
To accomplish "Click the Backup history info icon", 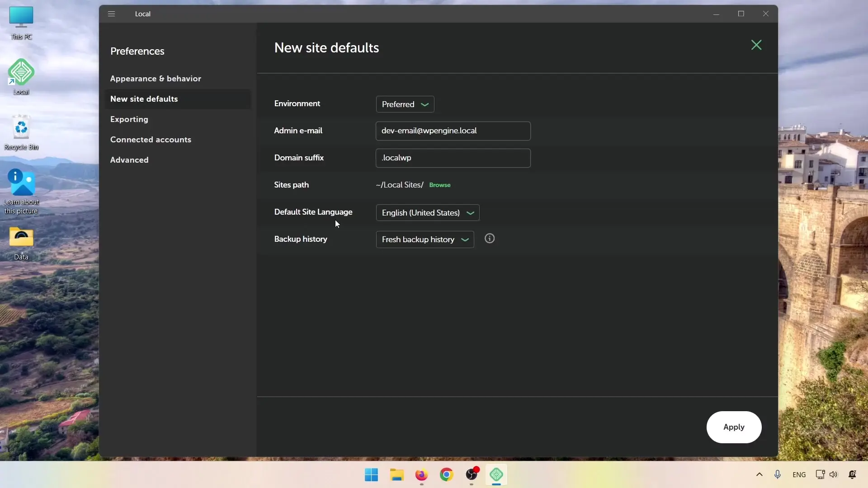I will point(490,239).
